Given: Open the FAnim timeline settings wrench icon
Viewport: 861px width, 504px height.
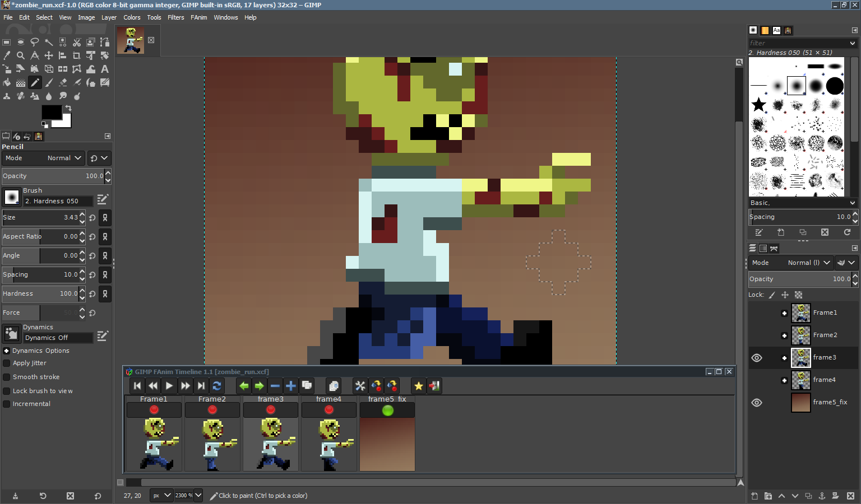Looking at the screenshot, I should click(360, 386).
